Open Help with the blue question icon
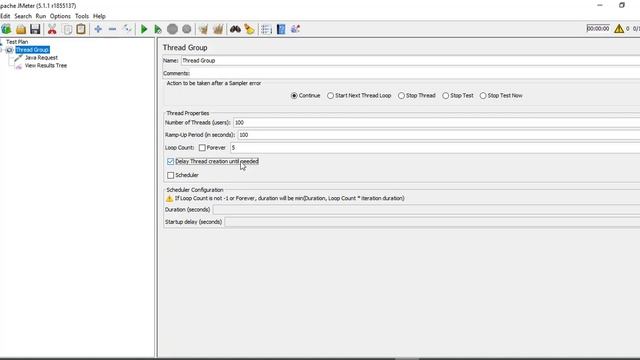The width and height of the screenshot is (640, 360). pos(281,29)
